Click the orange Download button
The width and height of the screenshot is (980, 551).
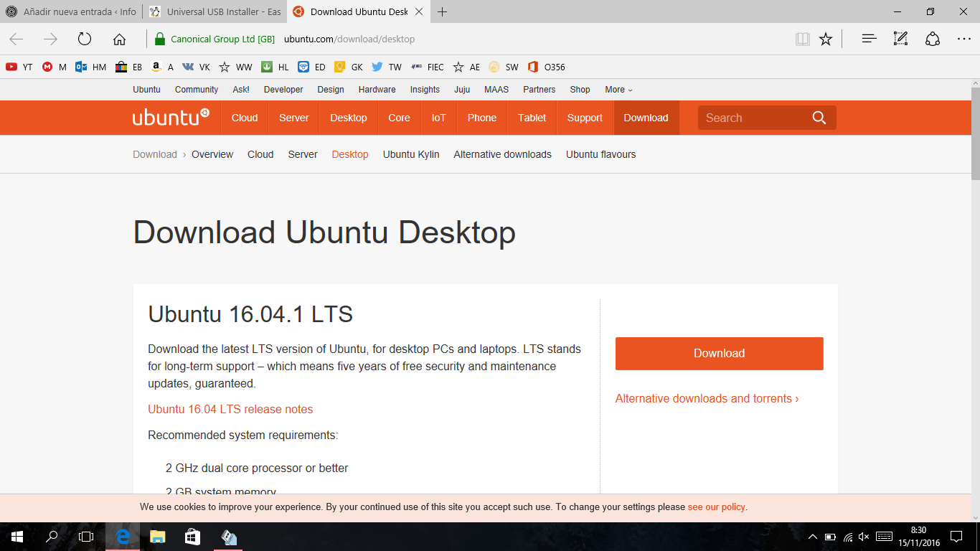[720, 354]
